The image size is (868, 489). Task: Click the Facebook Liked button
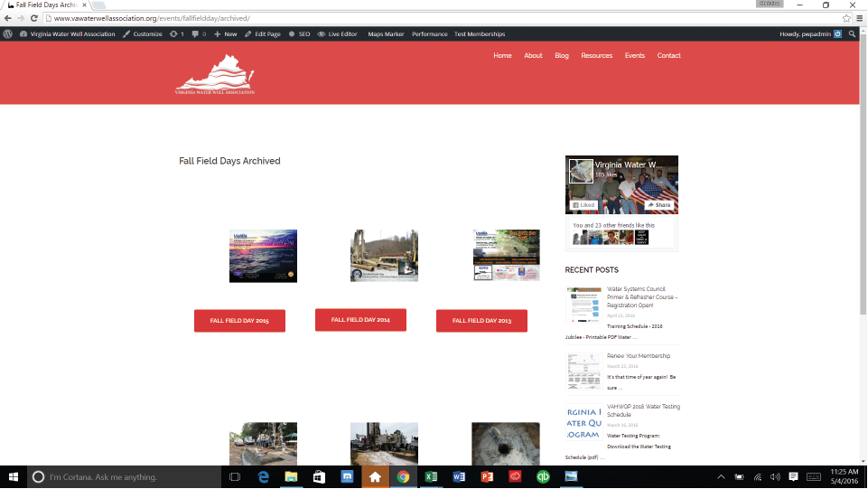tap(583, 205)
